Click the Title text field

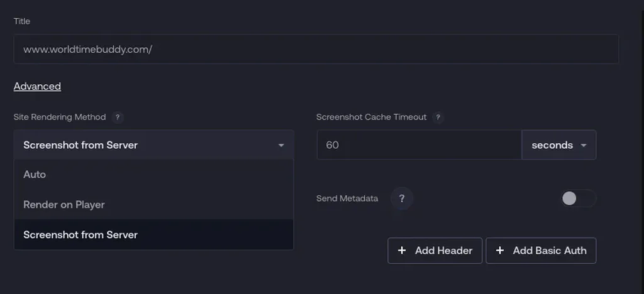pos(316,49)
